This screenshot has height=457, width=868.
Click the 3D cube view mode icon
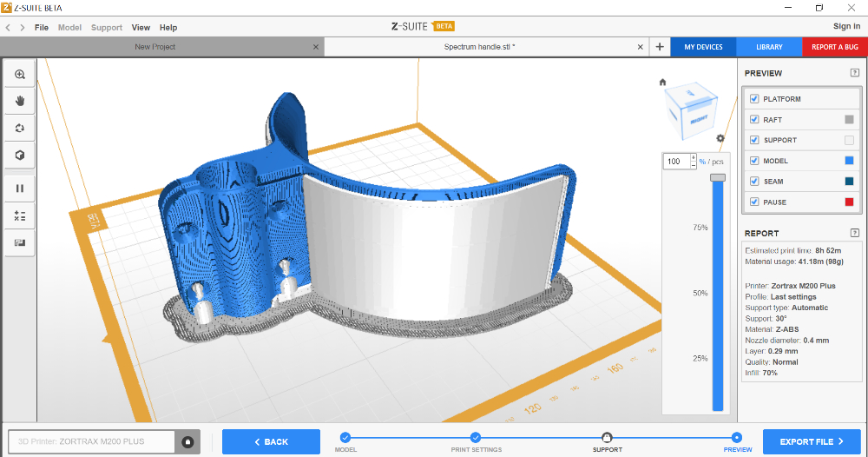(x=20, y=156)
